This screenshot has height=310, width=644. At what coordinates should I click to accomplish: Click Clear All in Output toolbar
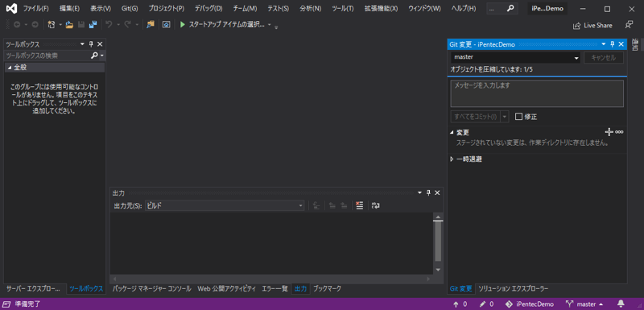(x=359, y=205)
